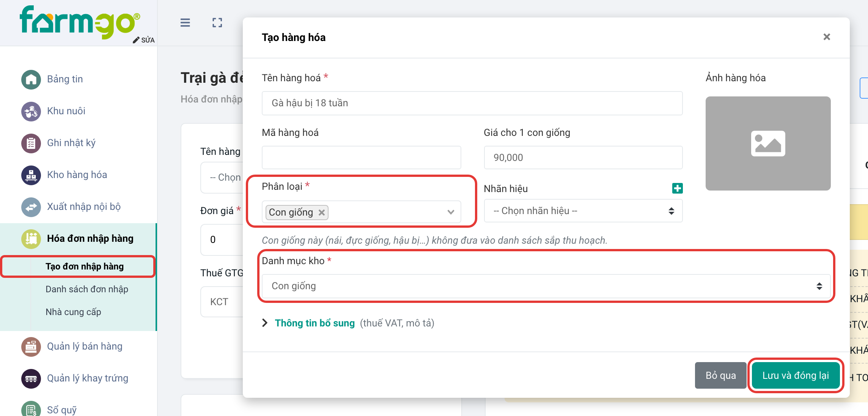Select Hóa đơn nhập hàng menu label
The image size is (868, 416).
(x=90, y=238)
